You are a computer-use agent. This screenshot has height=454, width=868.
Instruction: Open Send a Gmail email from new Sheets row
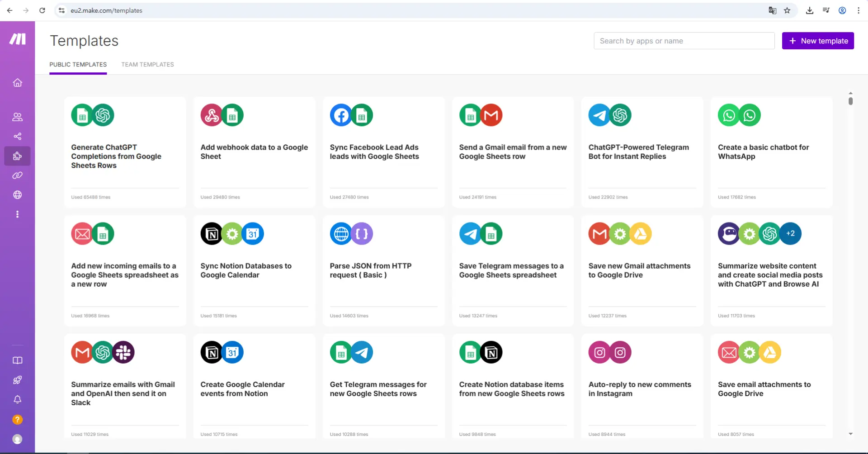pyautogui.click(x=513, y=152)
